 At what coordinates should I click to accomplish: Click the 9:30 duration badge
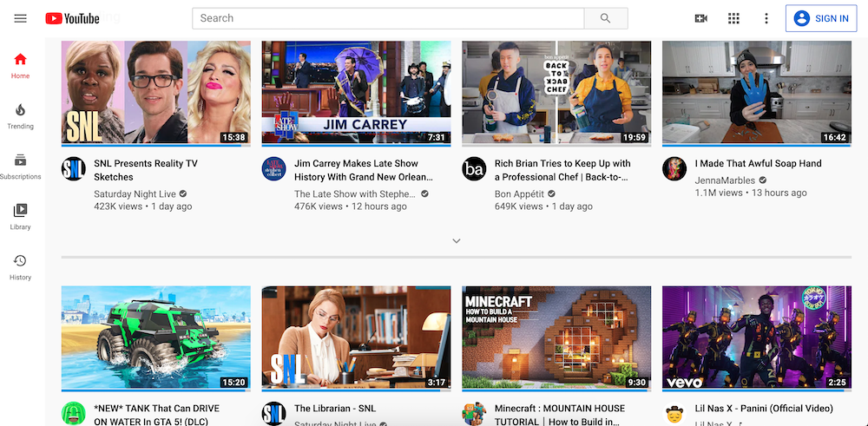tap(636, 382)
